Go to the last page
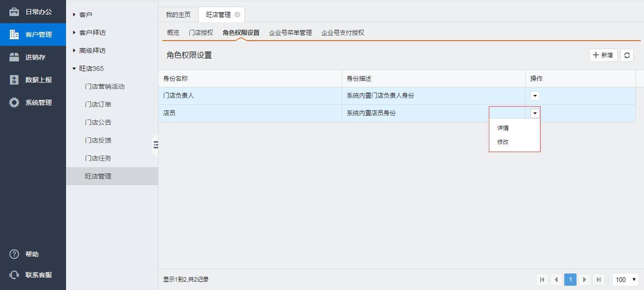This screenshot has height=290, width=644. [x=598, y=280]
